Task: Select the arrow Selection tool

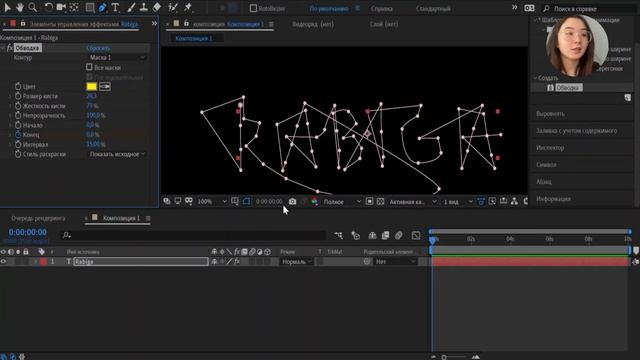Action: (x=7, y=7)
